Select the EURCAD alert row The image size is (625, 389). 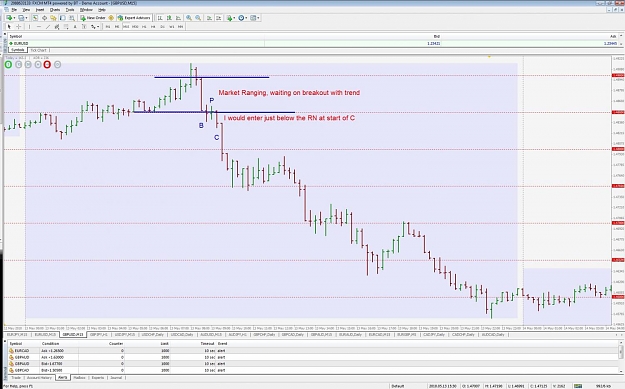pos(313,351)
